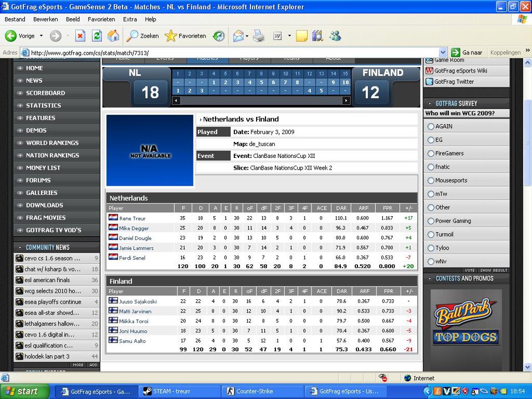
Task: Select Power Gaming survey option
Action: [x=431, y=221]
